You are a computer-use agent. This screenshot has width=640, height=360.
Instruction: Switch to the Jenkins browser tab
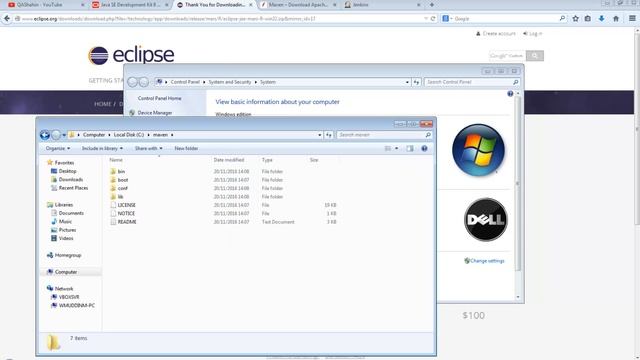[x=382, y=5]
